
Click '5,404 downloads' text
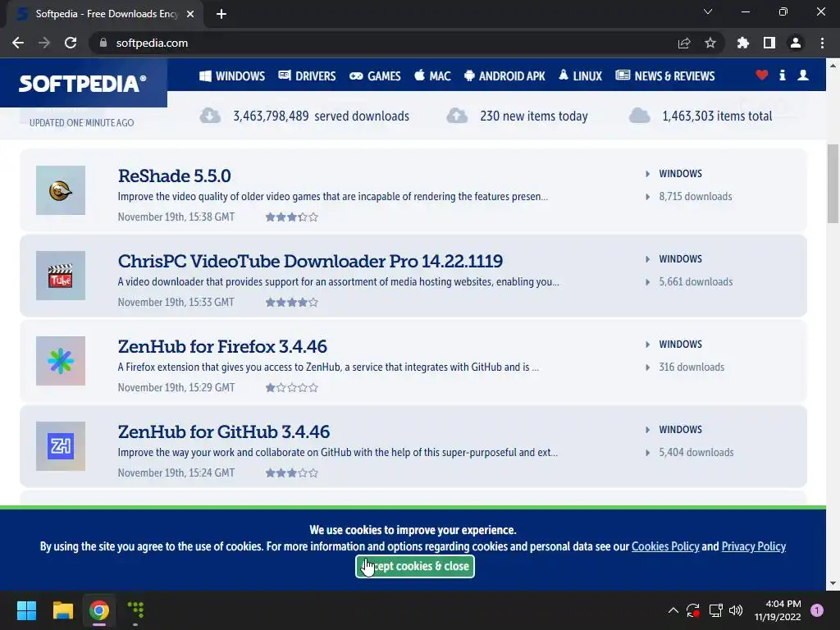pos(696,452)
